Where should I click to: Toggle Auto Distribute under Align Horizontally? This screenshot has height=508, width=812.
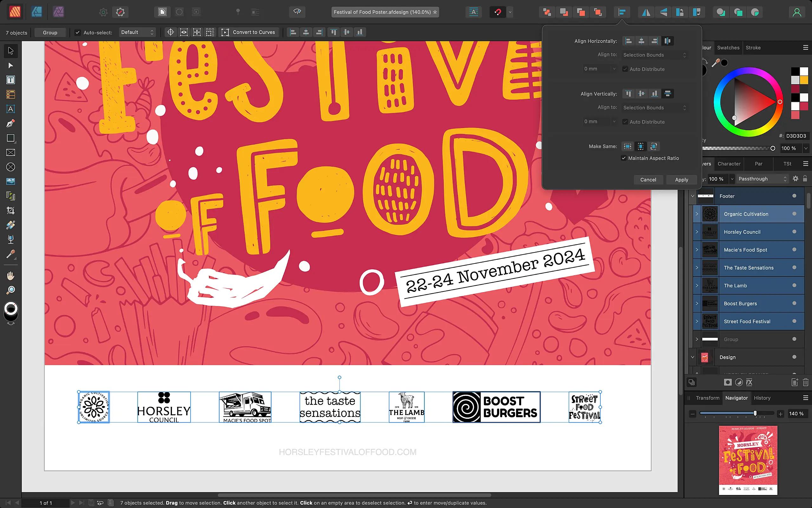click(x=625, y=69)
